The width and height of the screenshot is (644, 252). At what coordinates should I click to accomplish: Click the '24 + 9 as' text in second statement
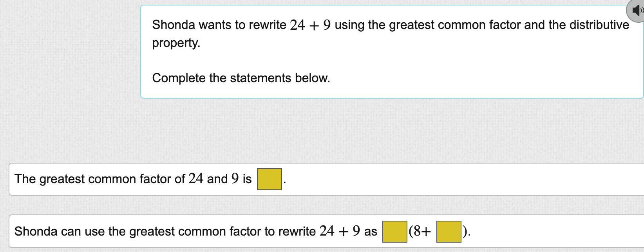tap(348, 231)
